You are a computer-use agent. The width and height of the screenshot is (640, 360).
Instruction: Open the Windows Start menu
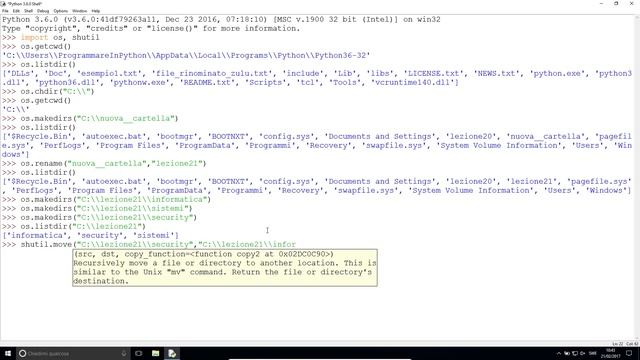coord(8,353)
